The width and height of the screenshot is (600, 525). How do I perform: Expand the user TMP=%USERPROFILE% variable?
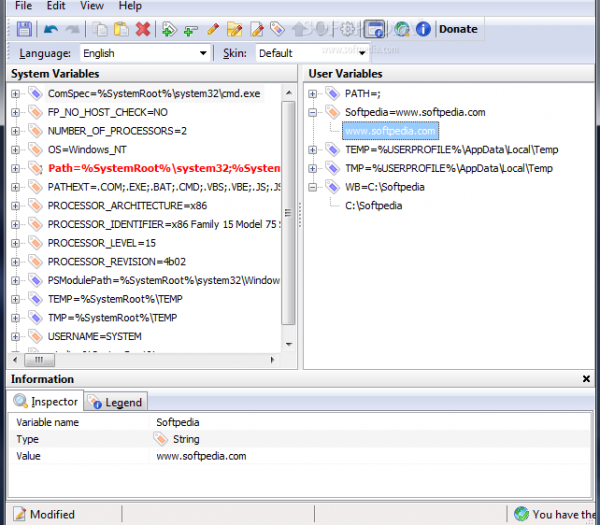click(313, 168)
